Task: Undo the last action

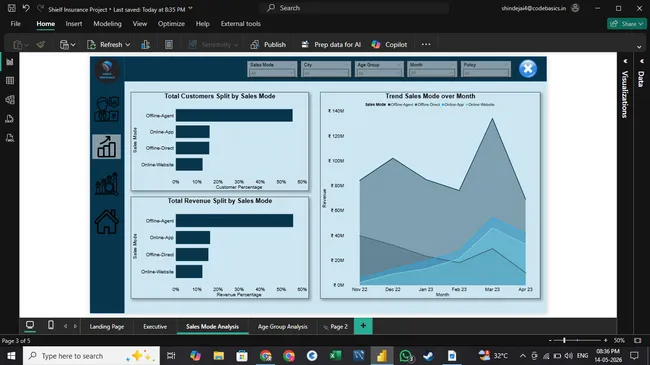Action: point(26,8)
